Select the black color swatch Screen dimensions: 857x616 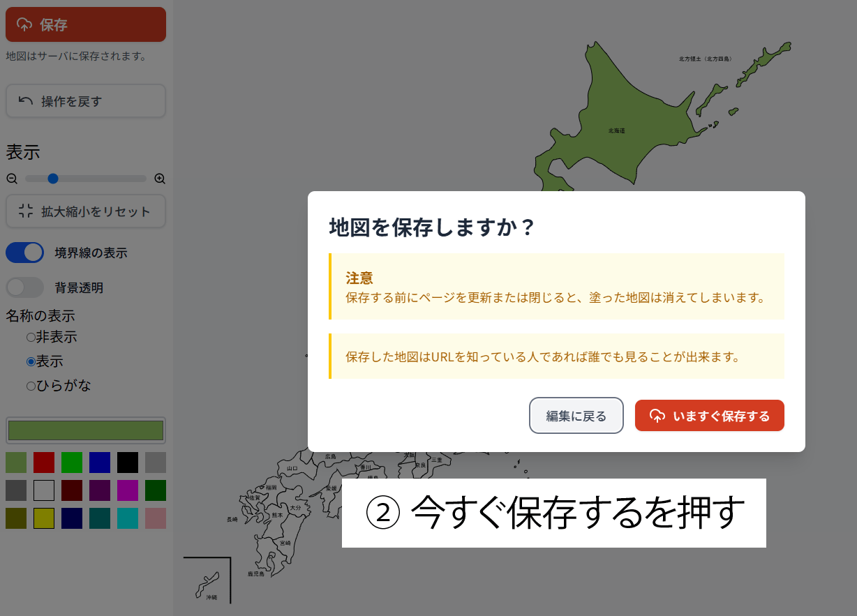128,463
